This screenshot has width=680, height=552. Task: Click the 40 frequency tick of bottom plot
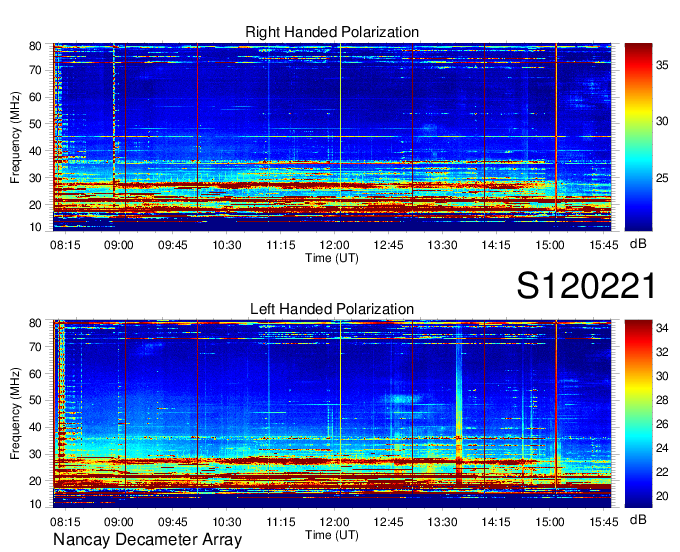click(x=36, y=427)
